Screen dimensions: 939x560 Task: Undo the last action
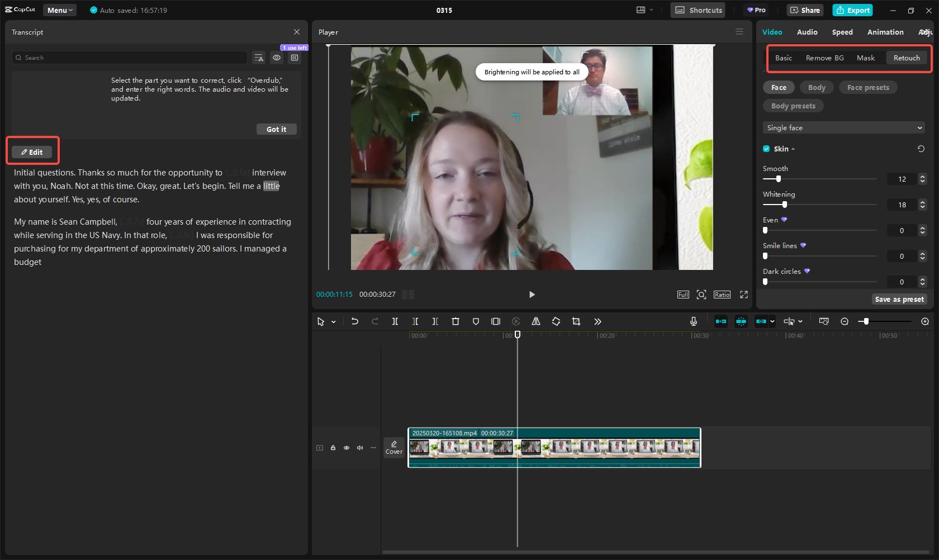[x=355, y=321]
